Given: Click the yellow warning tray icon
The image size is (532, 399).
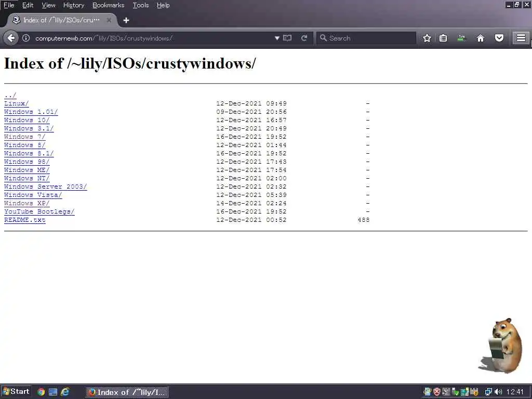Looking at the screenshot, I should (474, 392).
